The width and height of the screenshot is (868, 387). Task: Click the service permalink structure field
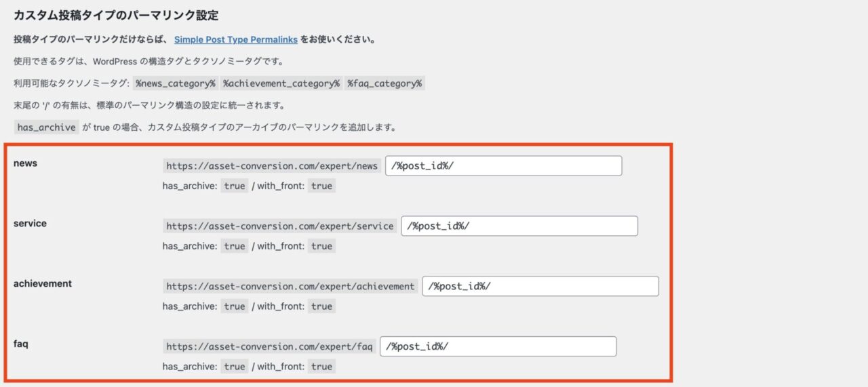(519, 226)
